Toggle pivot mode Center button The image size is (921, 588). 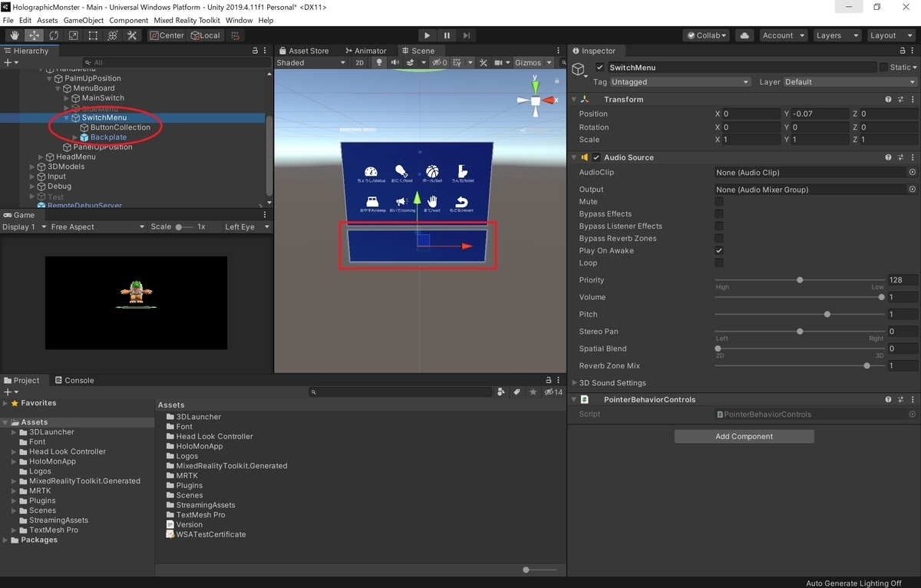click(x=167, y=35)
